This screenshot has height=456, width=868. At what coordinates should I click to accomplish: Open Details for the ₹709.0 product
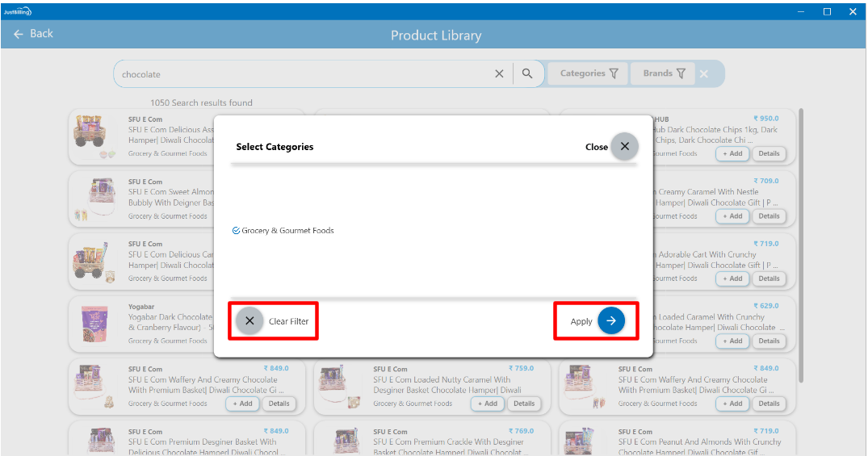point(769,216)
